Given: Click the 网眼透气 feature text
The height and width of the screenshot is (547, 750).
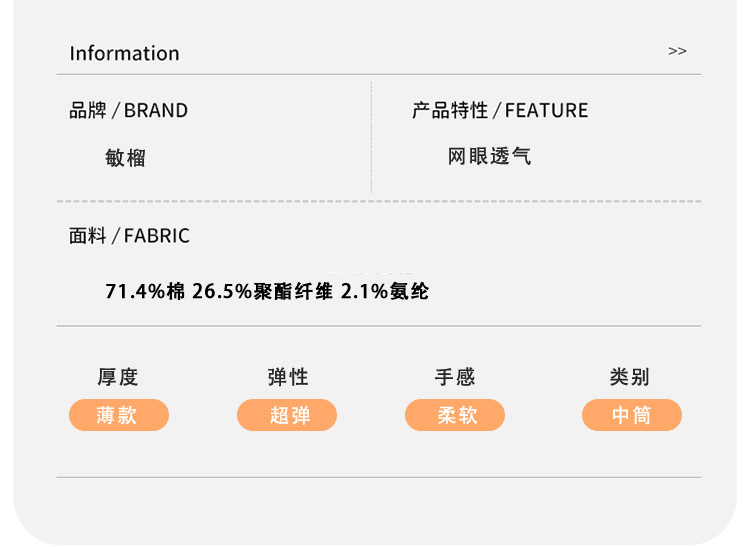Looking at the screenshot, I should click(489, 156).
